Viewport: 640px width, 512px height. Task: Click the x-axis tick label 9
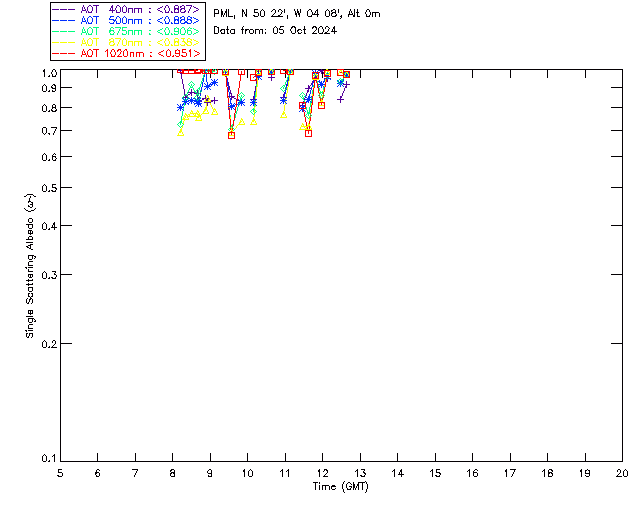pyautogui.click(x=210, y=473)
